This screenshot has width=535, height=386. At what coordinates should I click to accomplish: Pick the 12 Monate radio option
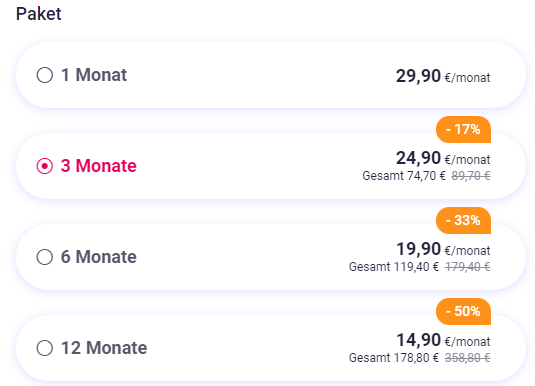pyautogui.click(x=45, y=348)
